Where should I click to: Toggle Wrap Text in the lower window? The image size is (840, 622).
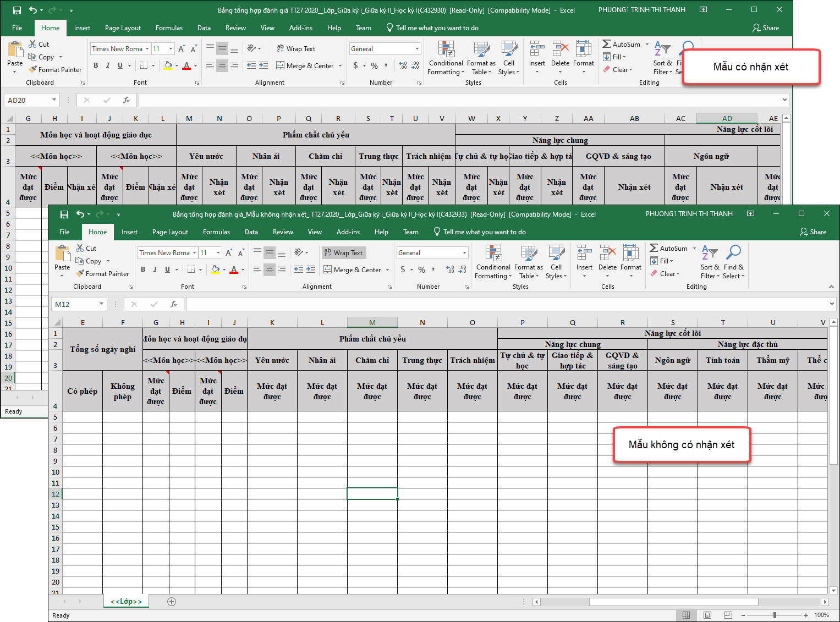(x=343, y=253)
